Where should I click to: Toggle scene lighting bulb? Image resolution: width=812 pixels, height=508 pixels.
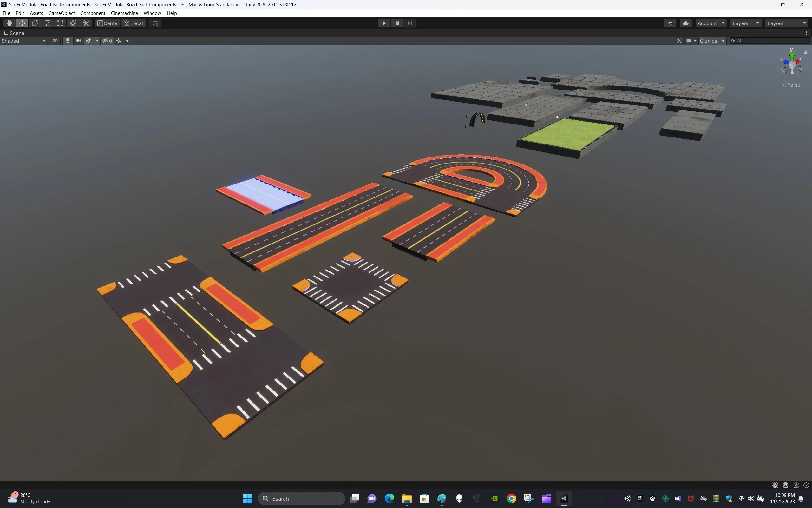pyautogui.click(x=68, y=41)
